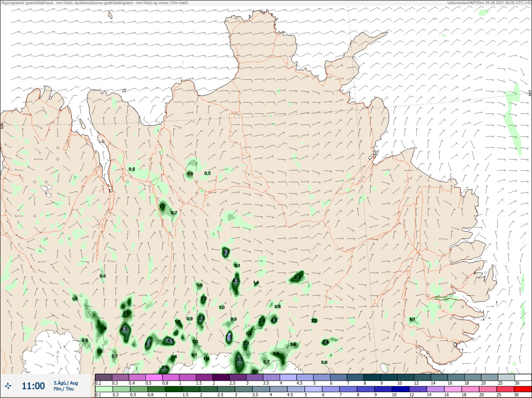Viewport: 532px width, 398px height.
Task: Pick the dark teal 8–9 sleet legend swatch
Action: 372,377
